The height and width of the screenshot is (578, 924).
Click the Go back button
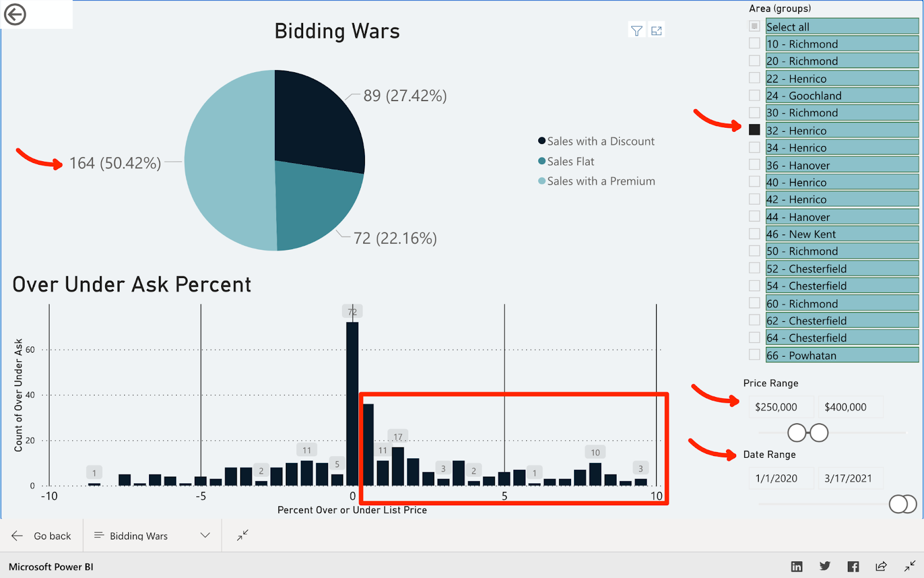[x=42, y=536]
